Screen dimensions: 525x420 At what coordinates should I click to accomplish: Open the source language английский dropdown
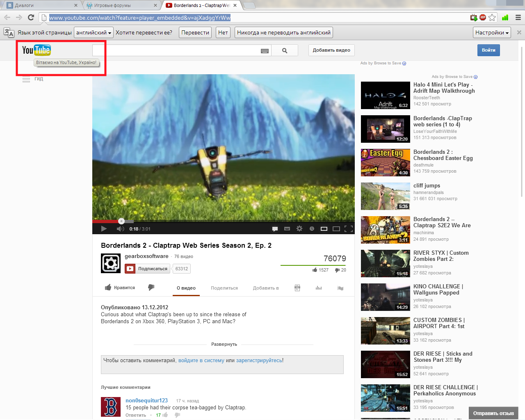[x=94, y=32]
